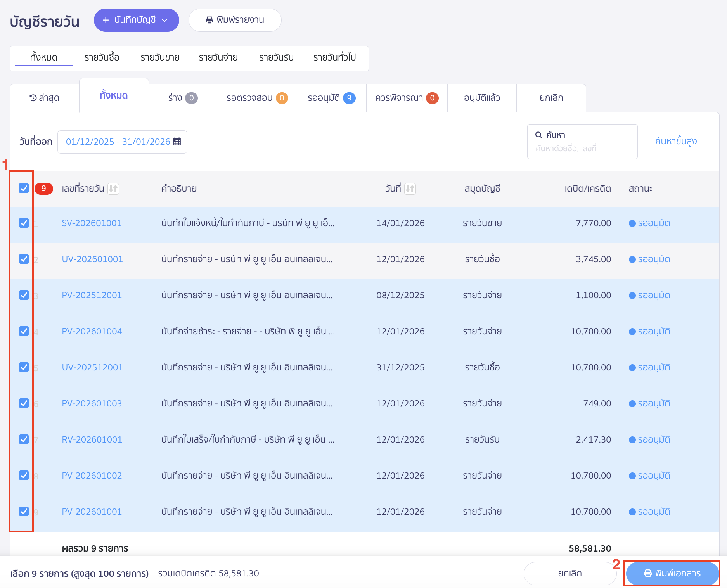Deselect the row checkbox for RV-202601001
This screenshot has width=727, height=588.
tap(24, 439)
